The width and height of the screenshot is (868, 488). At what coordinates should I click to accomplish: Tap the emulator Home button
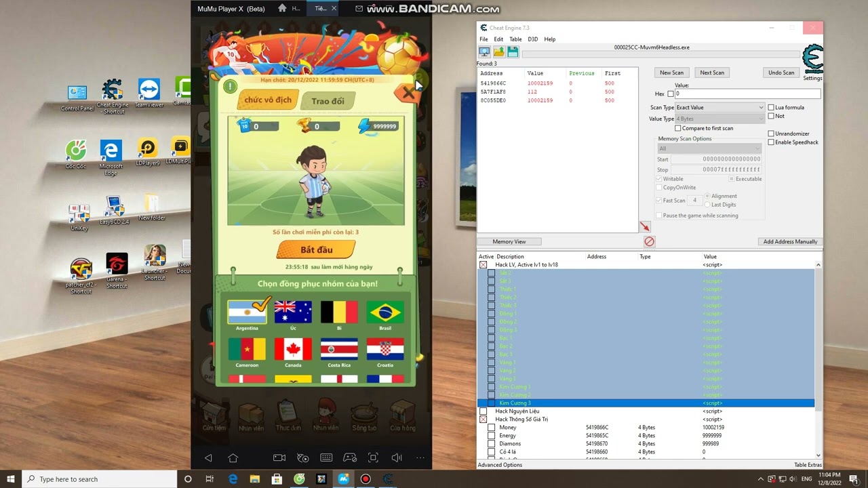pyautogui.click(x=233, y=458)
